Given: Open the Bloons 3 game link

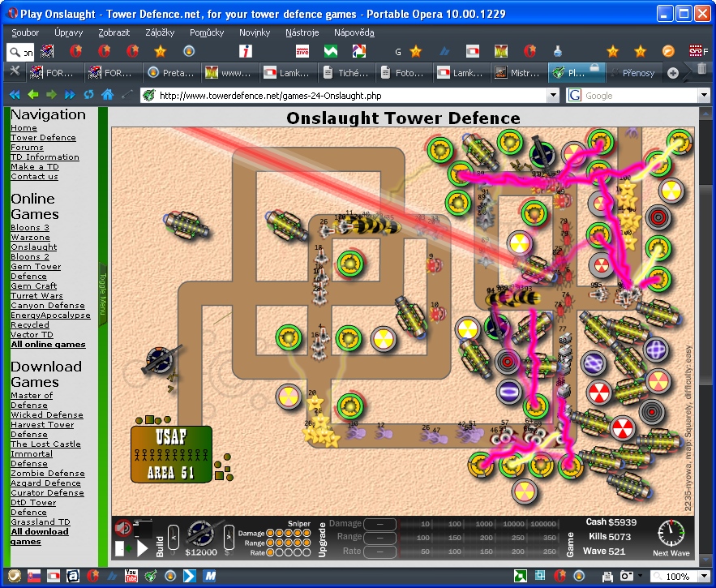Looking at the screenshot, I should [30, 228].
